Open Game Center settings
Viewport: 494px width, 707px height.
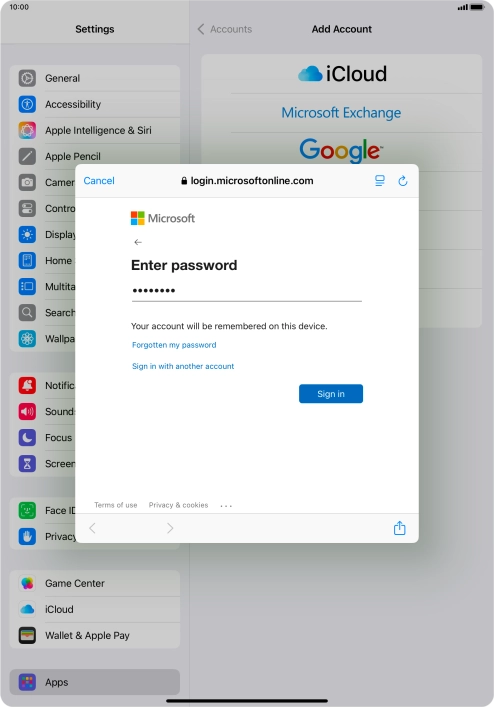tap(95, 583)
